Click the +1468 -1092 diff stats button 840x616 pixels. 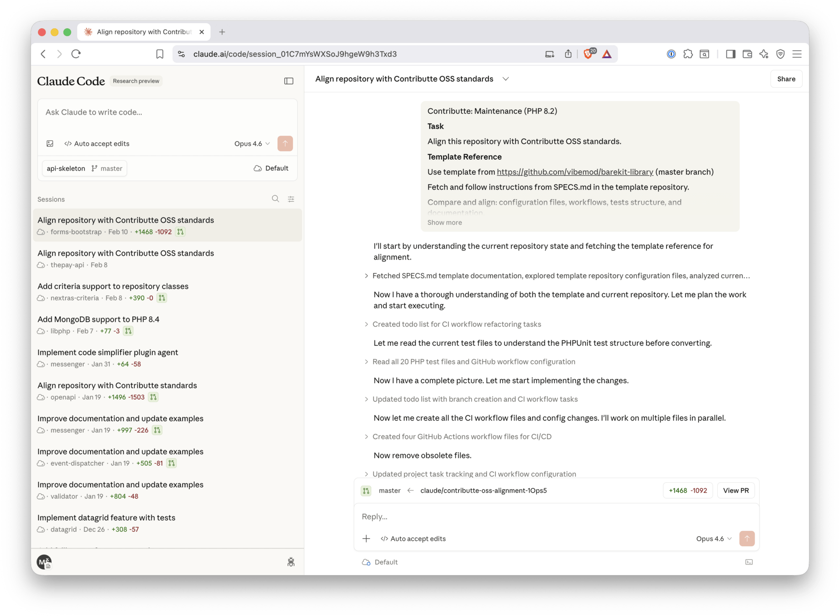688,491
